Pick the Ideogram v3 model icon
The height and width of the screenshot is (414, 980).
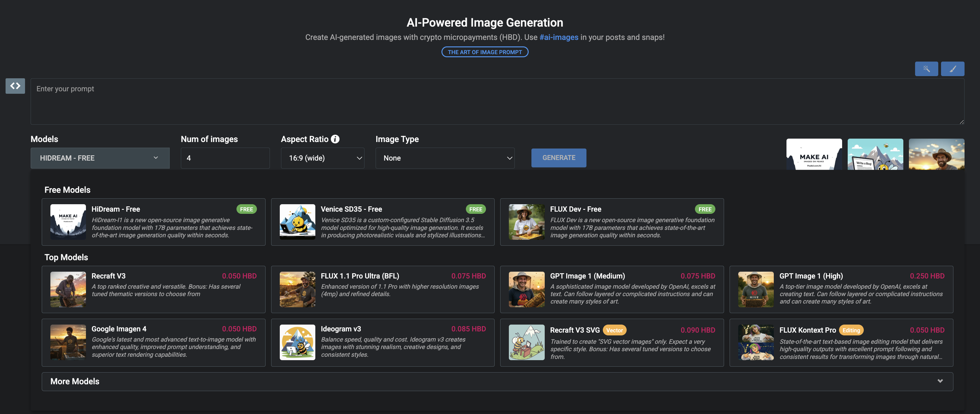pos(297,343)
